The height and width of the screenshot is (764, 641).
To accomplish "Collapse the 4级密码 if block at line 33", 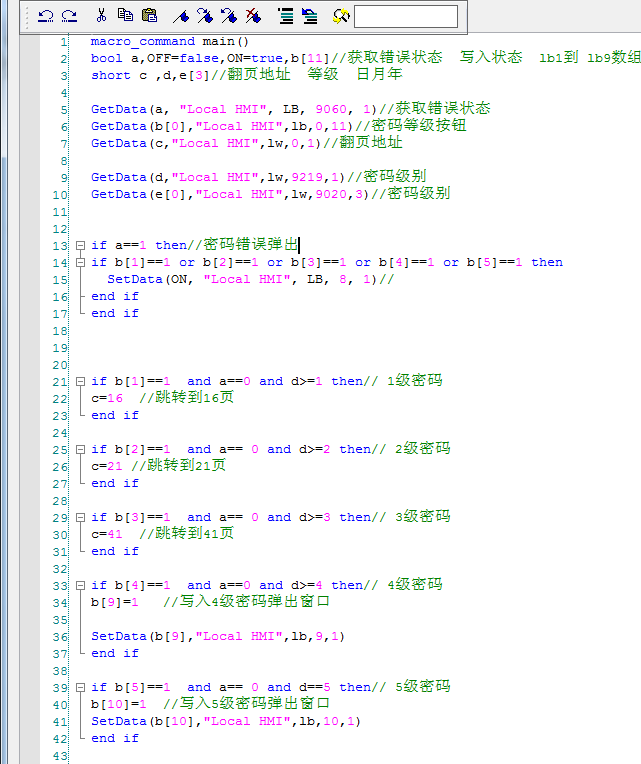I will click(81, 585).
